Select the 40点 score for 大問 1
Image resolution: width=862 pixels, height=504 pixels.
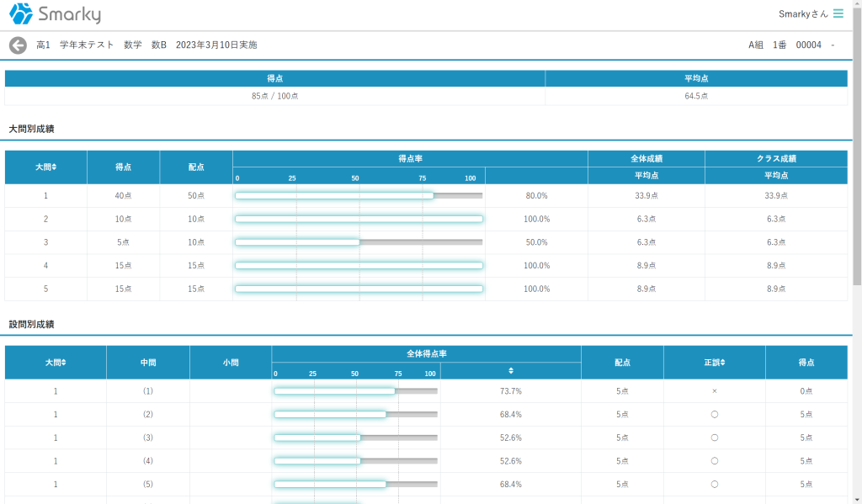(x=123, y=196)
